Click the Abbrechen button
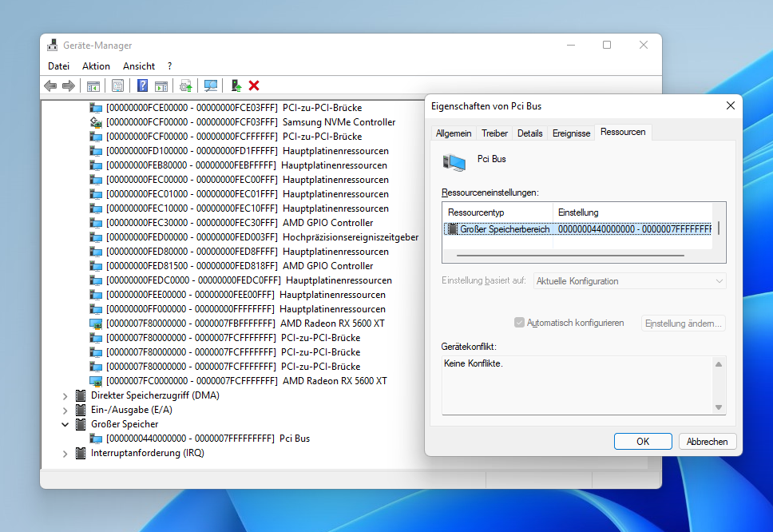 coord(707,441)
